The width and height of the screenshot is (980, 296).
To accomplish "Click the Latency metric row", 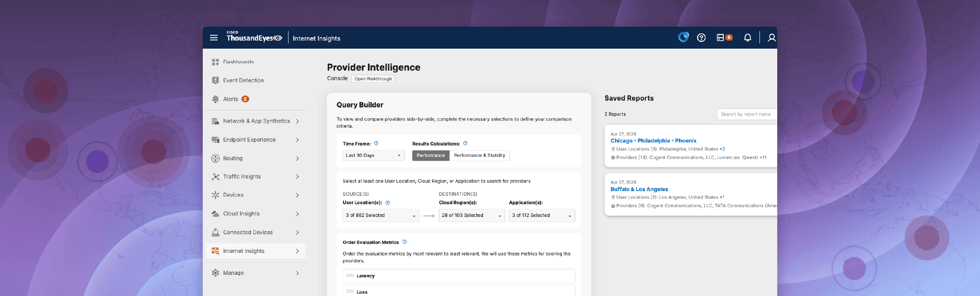I will pos(459,276).
